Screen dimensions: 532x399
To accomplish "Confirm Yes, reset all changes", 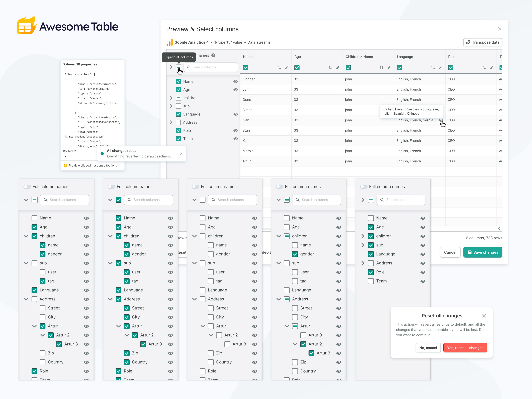I will 465,348.
